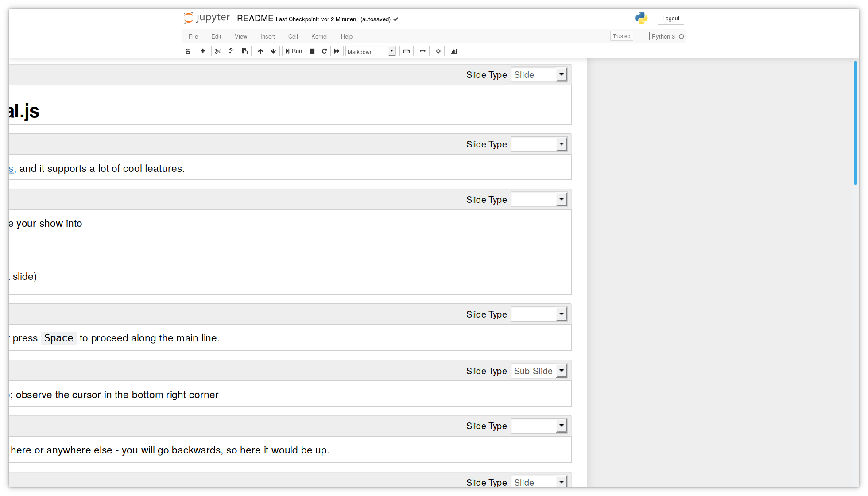
Task: Open the Help menu
Action: 347,37
